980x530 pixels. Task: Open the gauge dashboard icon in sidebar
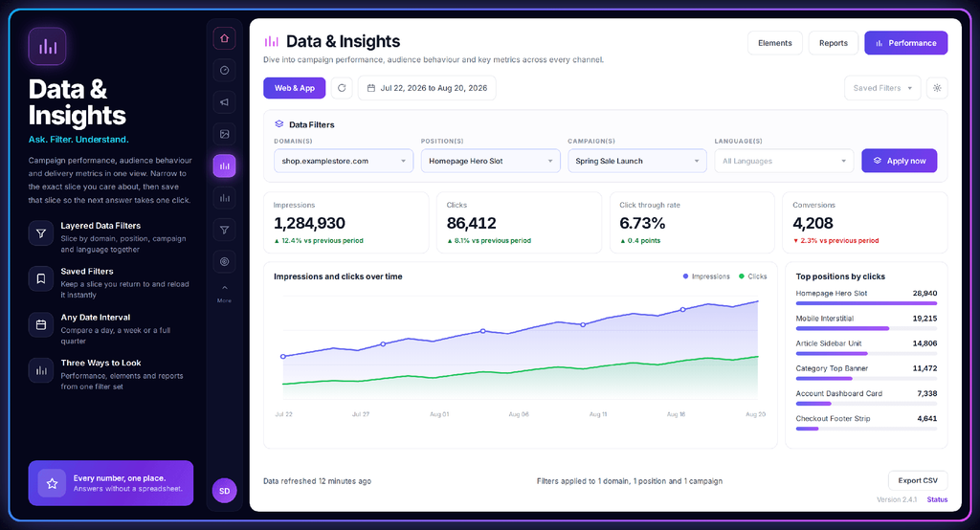pyautogui.click(x=224, y=70)
